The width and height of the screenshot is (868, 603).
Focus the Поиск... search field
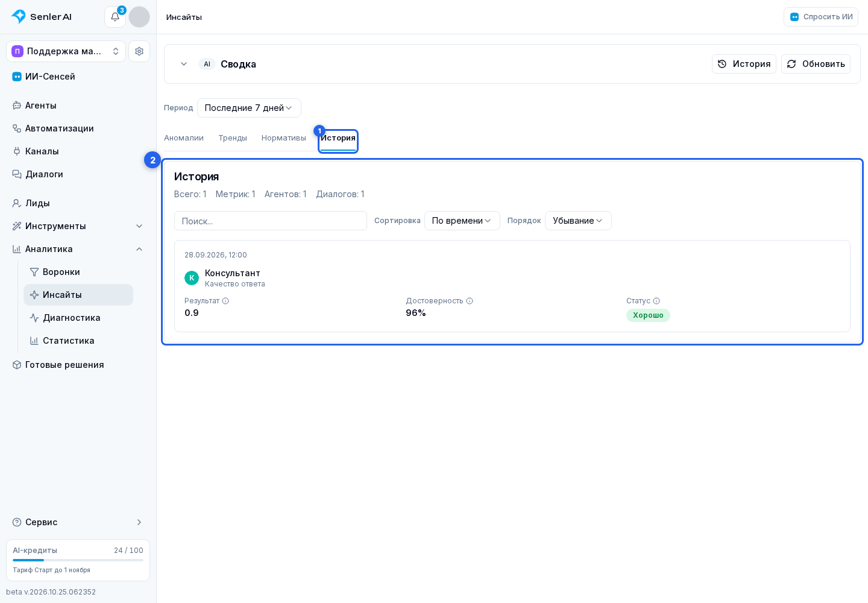(271, 221)
